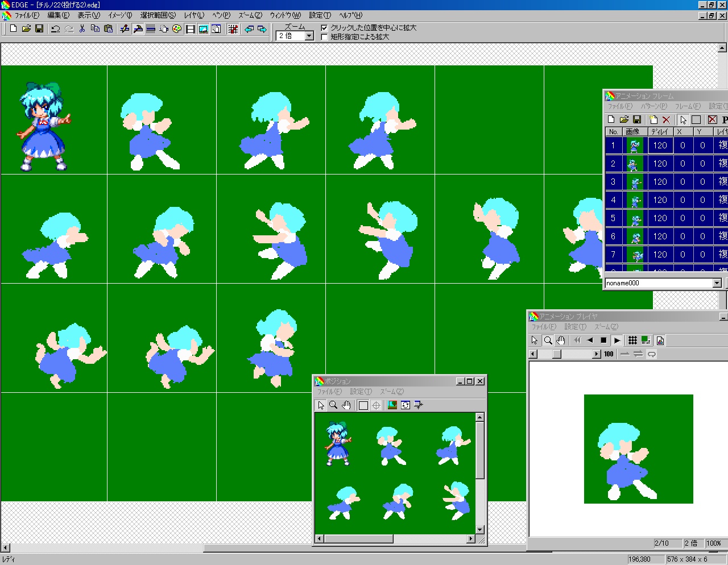
Task: Click the 2 倍 zoom status in Animation Player
Action: click(x=692, y=543)
